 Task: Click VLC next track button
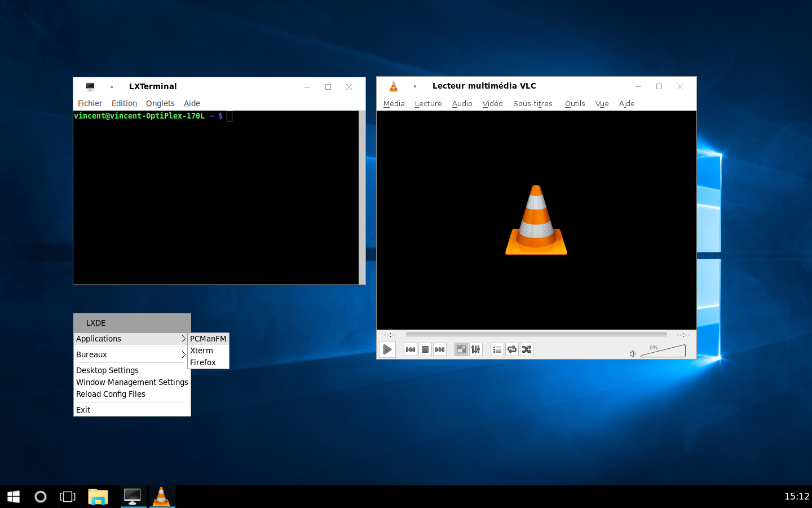point(440,349)
